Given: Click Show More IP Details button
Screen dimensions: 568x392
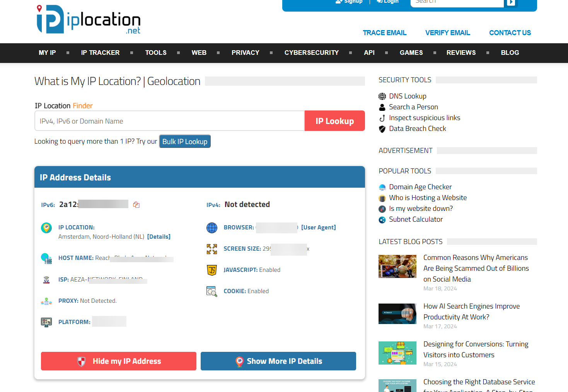Looking at the screenshot, I should [x=278, y=361].
